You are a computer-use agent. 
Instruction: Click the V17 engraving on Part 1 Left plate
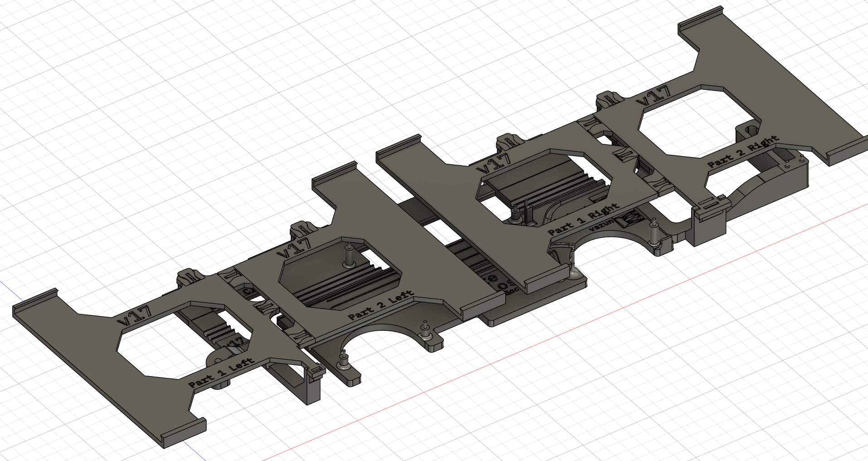pos(135,315)
